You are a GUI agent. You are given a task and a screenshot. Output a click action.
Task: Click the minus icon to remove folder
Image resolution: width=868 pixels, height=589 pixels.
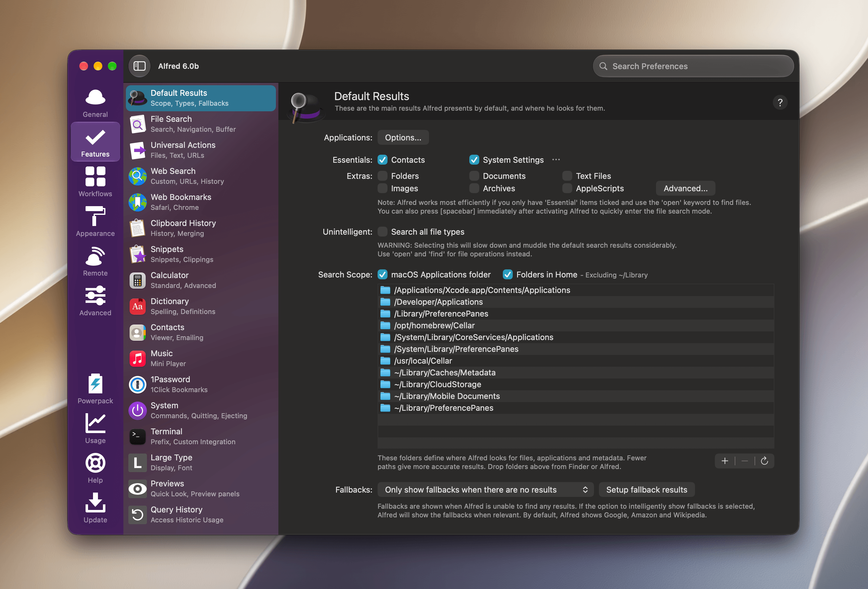[744, 461]
